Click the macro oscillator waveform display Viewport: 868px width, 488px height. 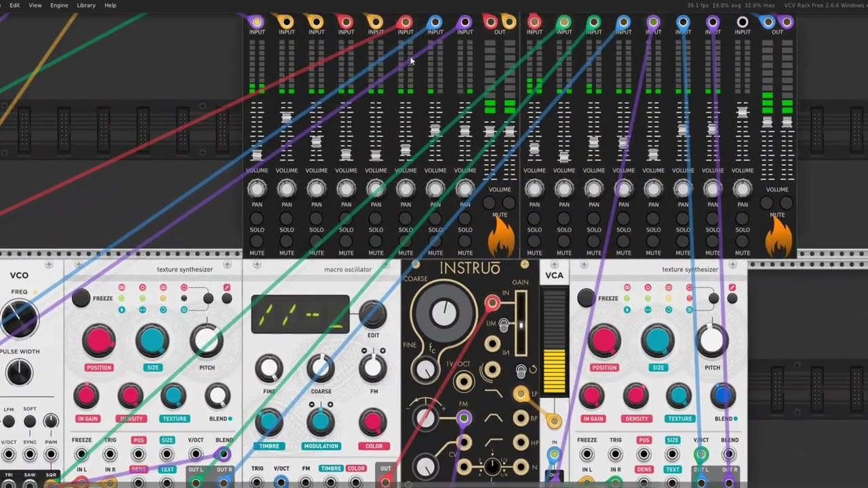point(300,314)
